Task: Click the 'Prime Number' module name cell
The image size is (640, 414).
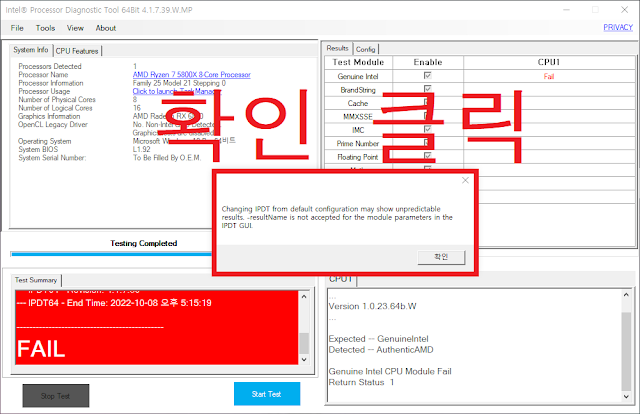Action: [358, 144]
